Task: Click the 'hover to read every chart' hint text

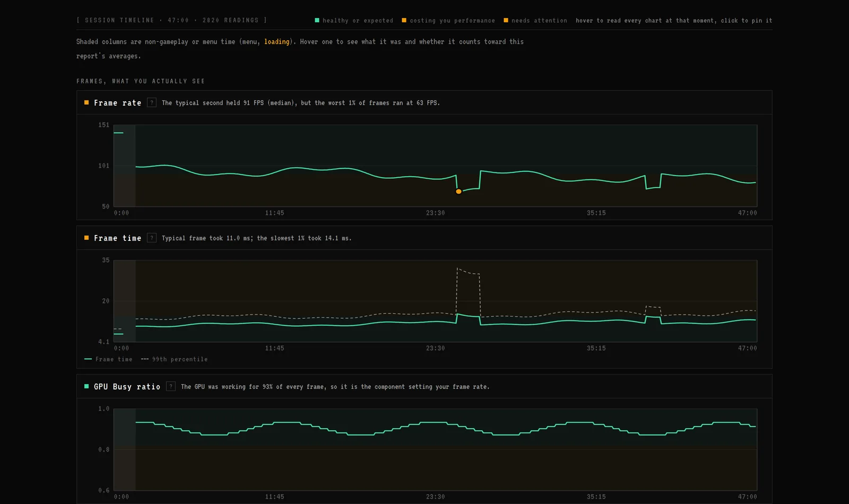Action: 674,20
